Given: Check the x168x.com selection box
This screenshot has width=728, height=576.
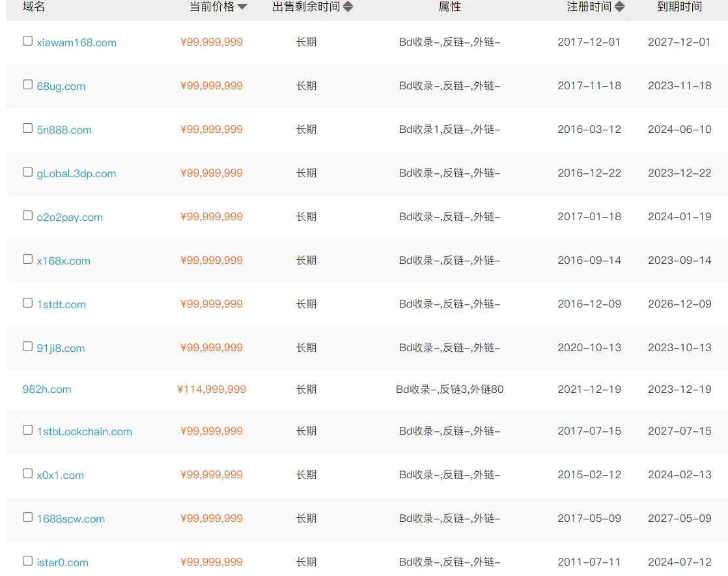Looking at the screenshot, I should click(27, 259).
